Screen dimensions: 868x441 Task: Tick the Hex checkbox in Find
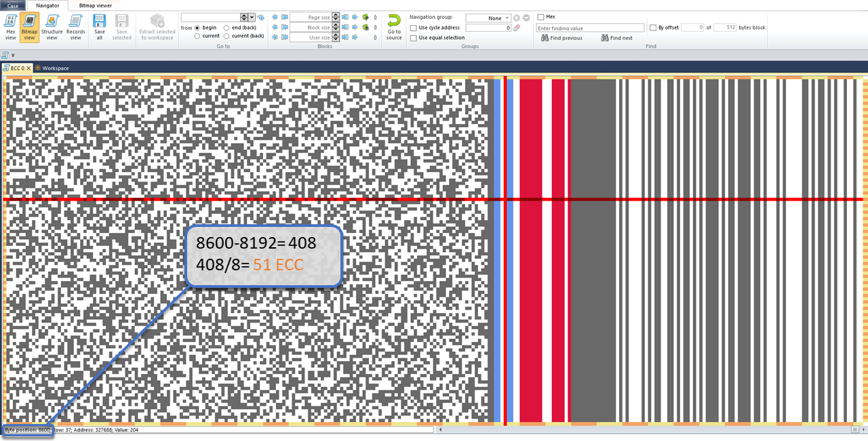point(540,17)
